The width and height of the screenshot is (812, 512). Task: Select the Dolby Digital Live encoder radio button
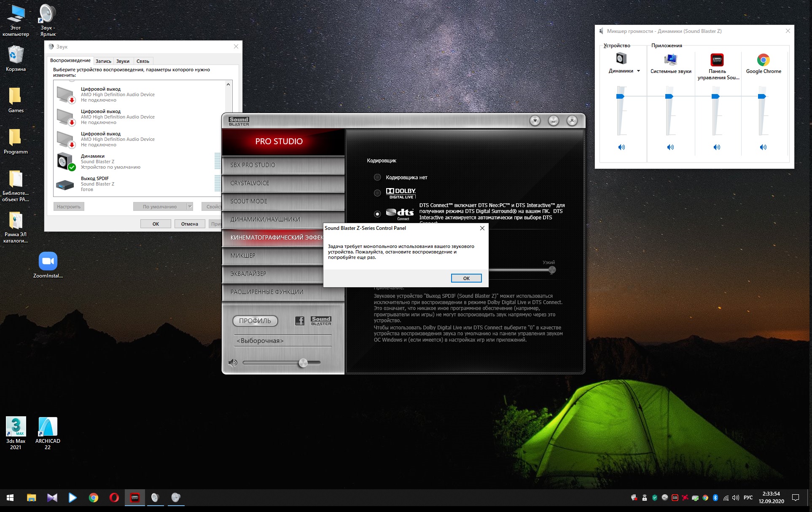coord(377,193)
